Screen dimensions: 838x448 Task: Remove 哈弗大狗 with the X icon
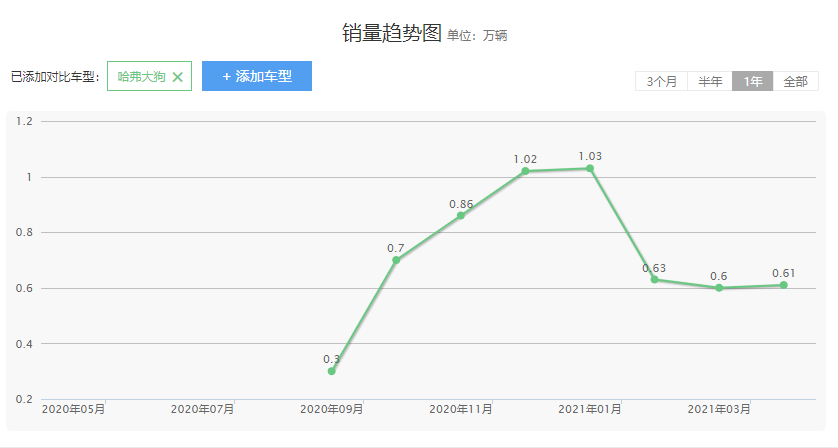[177, 77]
